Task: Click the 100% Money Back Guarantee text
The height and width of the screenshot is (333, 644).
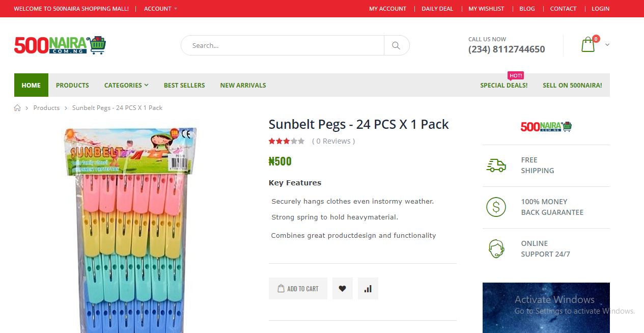Action: 552,207
